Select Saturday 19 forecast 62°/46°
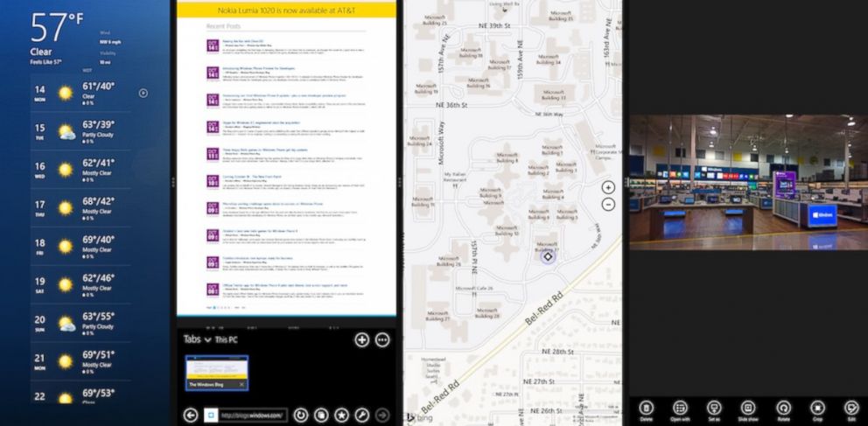868x426 pixels. (x=81, y=284)
